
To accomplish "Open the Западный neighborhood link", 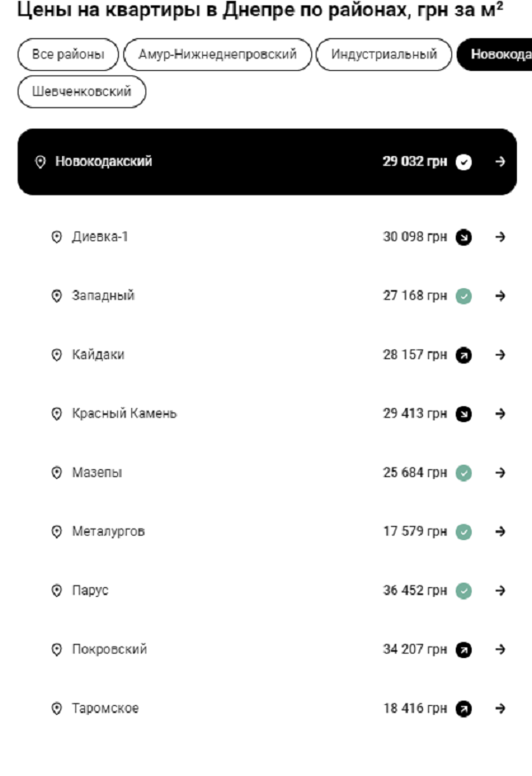I will pyautogui.click(x=103, y=296).
